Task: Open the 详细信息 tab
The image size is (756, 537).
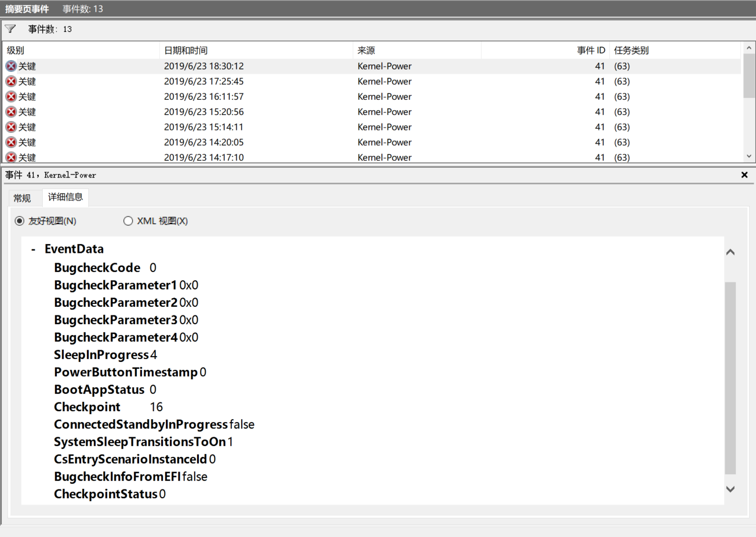Action: [x=65, y=197]
